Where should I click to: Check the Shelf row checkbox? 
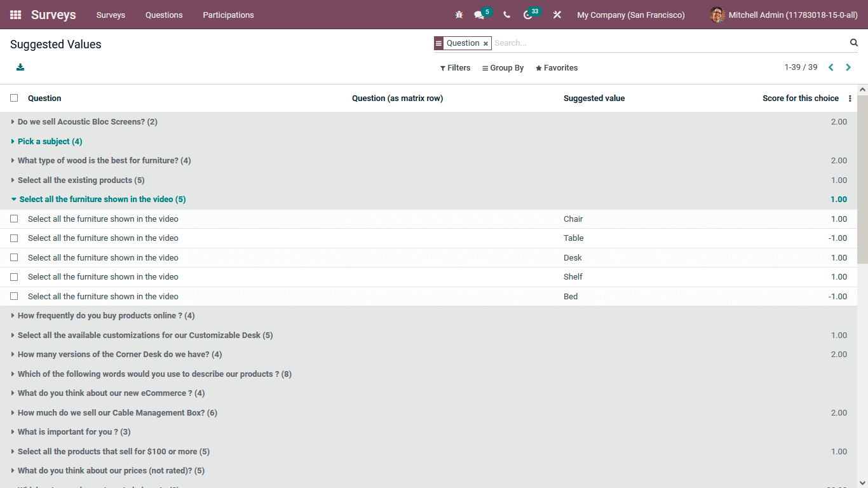point(14,277)
